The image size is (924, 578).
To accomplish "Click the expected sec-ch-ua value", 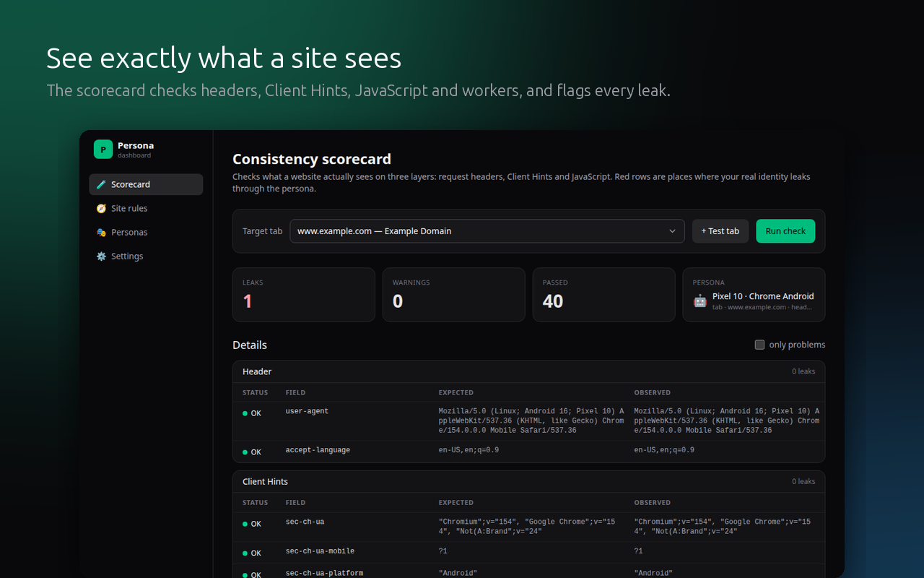I will pyautogui.click(x=527, y=527).
